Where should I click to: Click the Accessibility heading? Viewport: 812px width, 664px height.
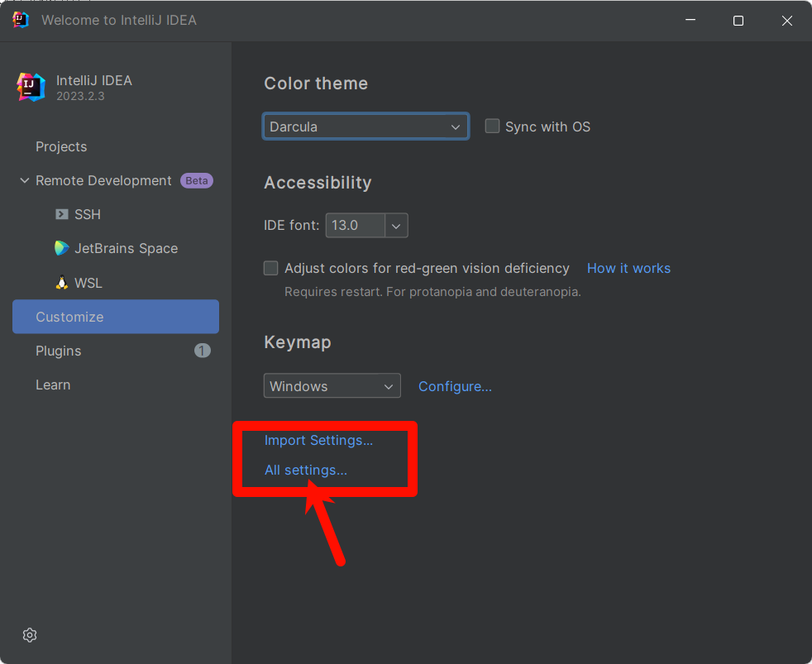[318, 182]
